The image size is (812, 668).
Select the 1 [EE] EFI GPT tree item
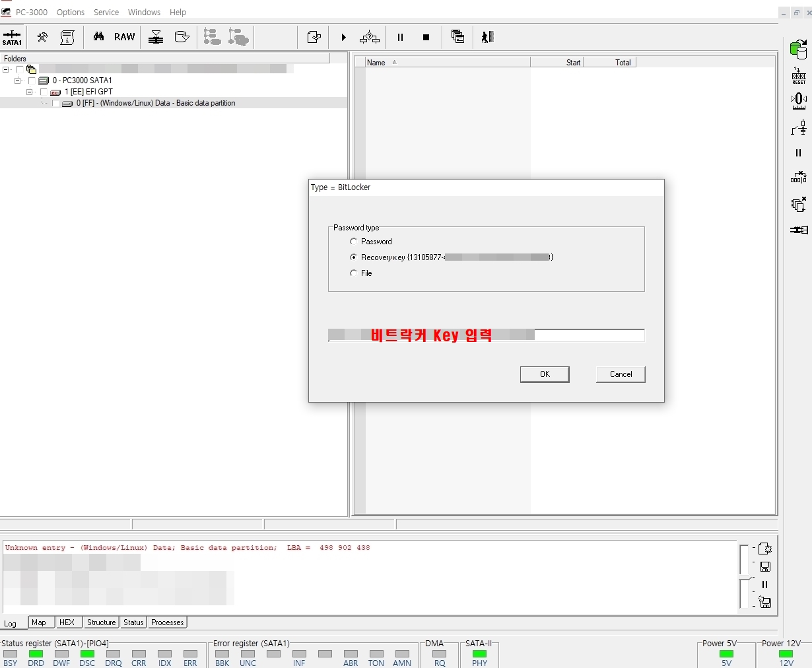click(88, 92)
